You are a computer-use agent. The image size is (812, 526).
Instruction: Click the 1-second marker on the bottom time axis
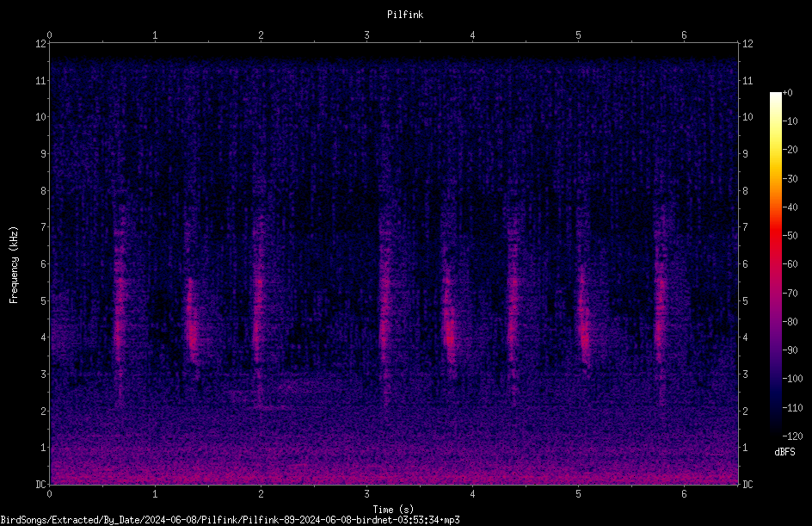pos(155,494)
